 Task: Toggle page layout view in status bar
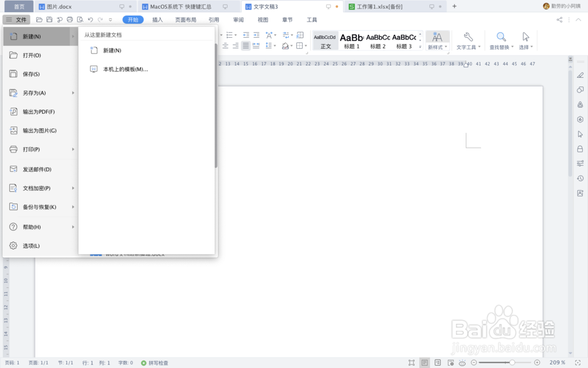pyautogui.click(x=425, y=362)
